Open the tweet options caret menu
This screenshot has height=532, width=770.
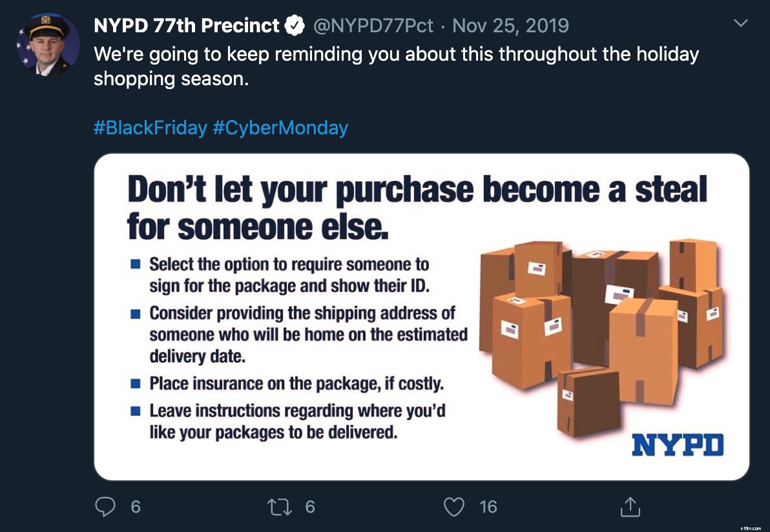click(x=742, y=21)
